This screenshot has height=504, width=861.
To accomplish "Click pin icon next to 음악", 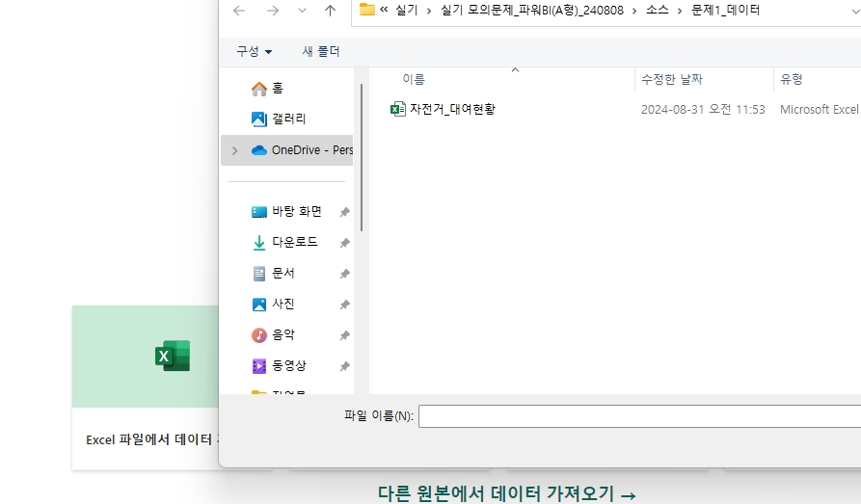I will point(345,335).
